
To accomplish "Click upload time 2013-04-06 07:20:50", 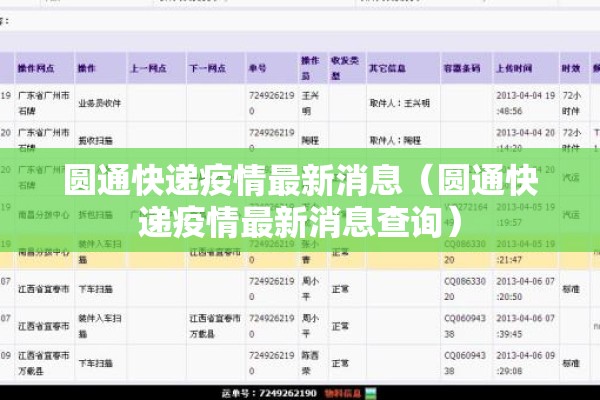I will pyautogui.click(x=525, y=289).
